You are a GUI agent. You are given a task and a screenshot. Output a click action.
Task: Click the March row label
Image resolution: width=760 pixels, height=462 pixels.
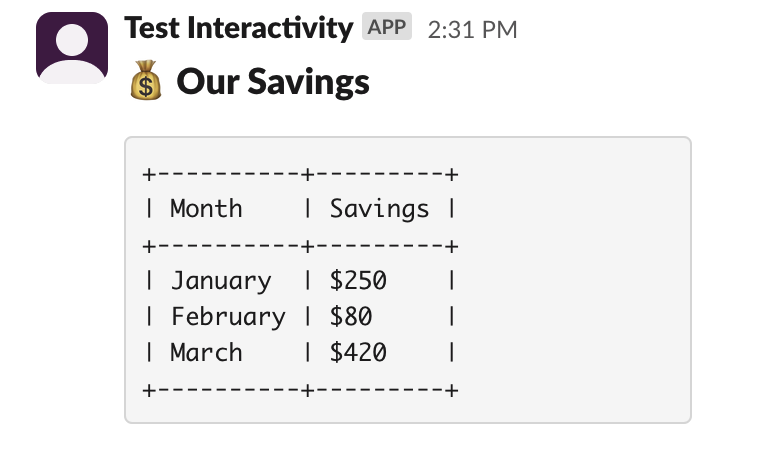pos(206,353)
